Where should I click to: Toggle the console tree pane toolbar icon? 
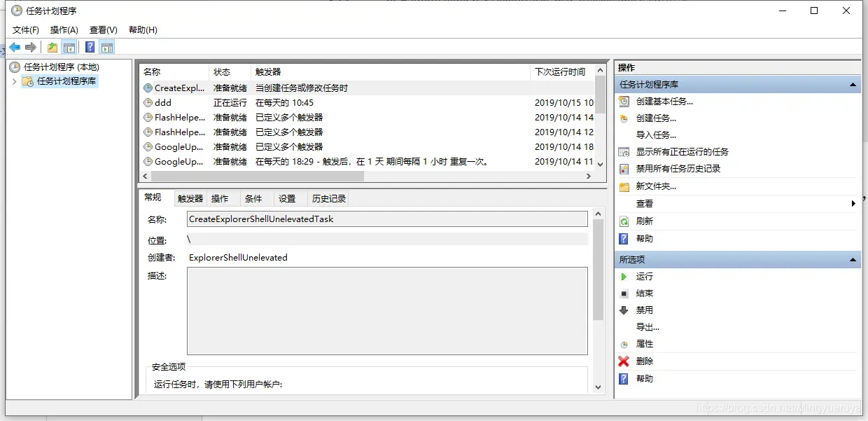click(69, 48)
